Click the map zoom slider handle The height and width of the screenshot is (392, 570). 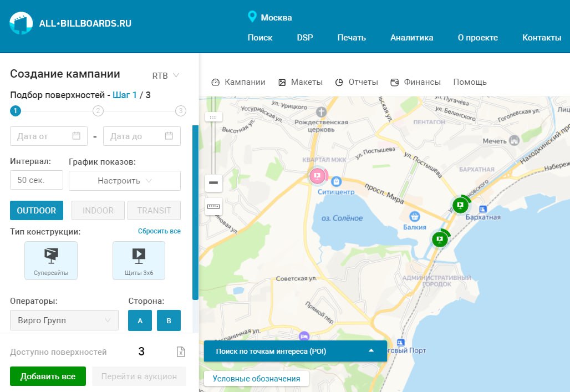[213, 117]
